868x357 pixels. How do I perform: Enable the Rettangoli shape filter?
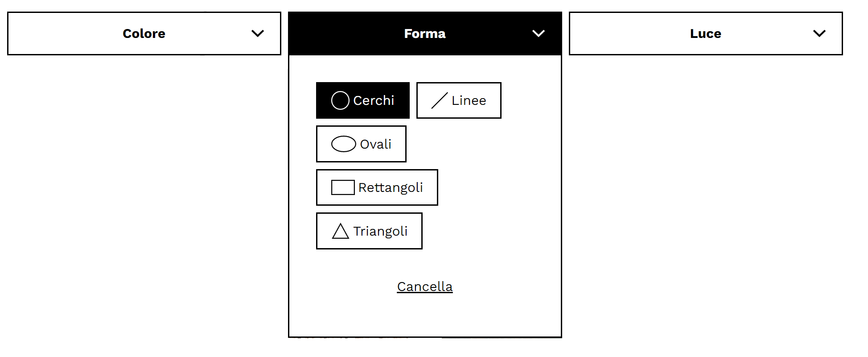377,187
